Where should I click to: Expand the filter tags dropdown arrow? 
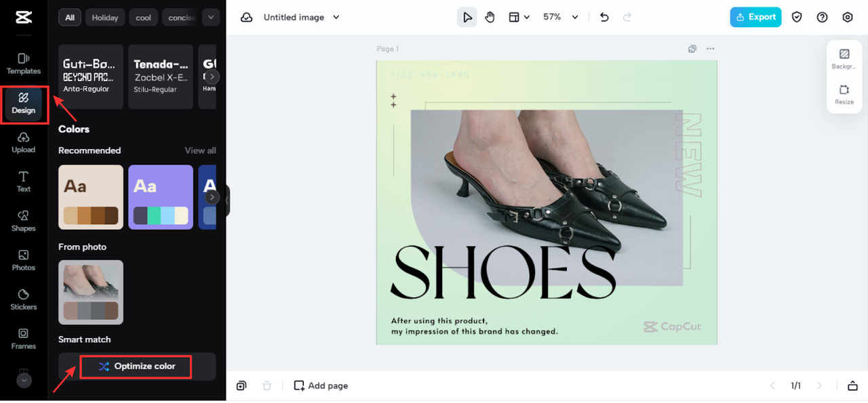(211, 18)
